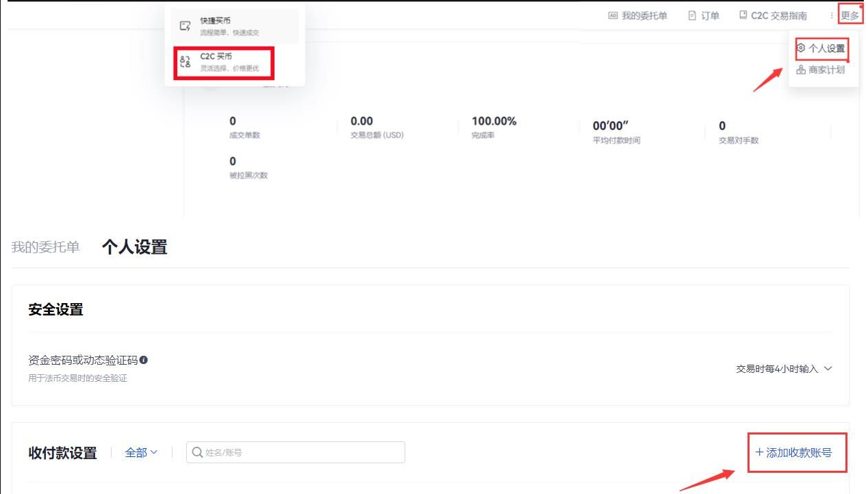Open the 交易时每4小时输入 dropdown
The height and width of the screenshot is (494, 868).
coord(784,369)
